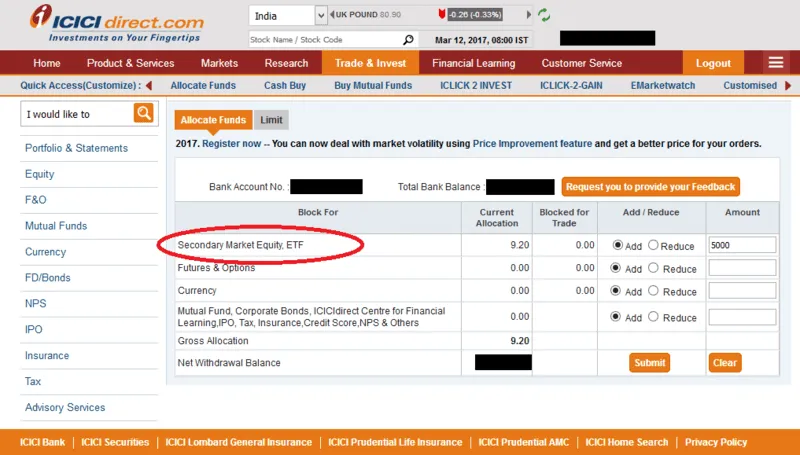Click the green refresh ticker icon

544,15
